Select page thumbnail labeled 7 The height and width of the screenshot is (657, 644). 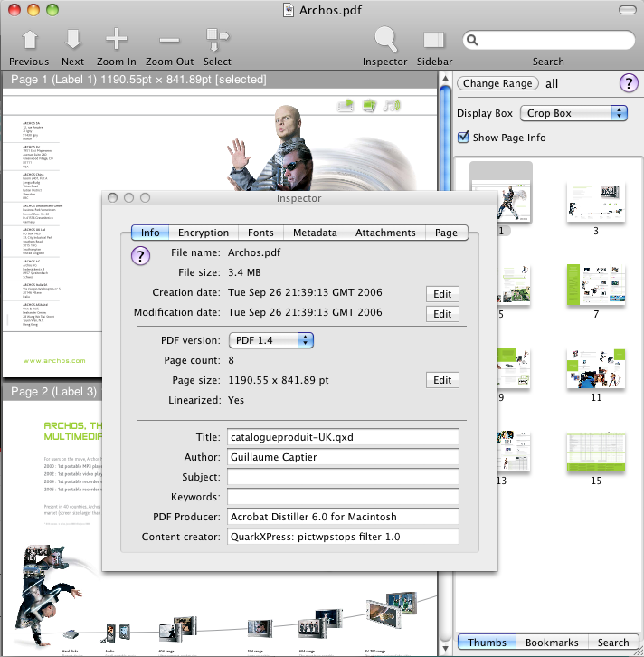point(596,284)
